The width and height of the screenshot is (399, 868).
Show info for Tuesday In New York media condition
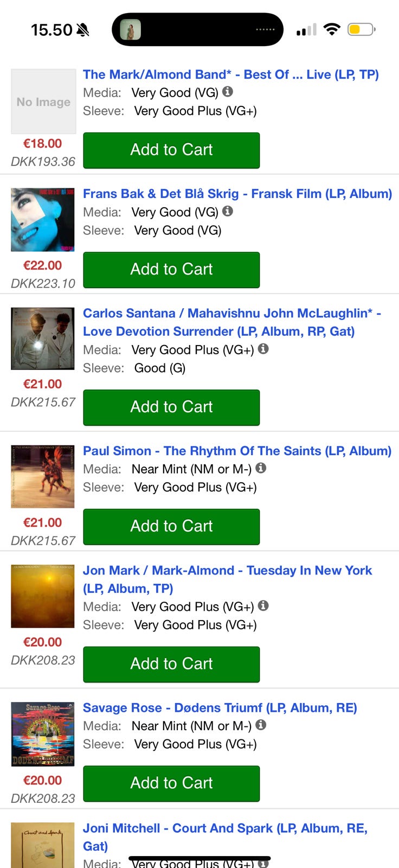263,605
